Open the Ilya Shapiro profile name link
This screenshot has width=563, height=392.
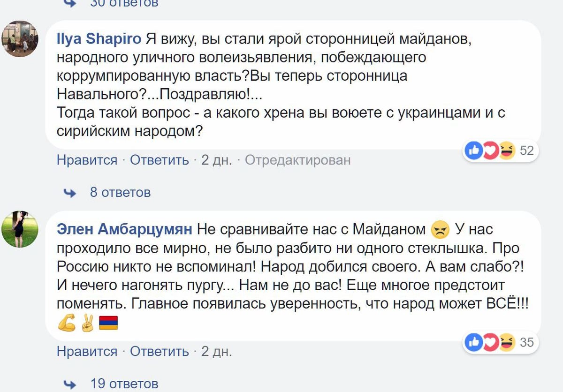pos(99,39)
